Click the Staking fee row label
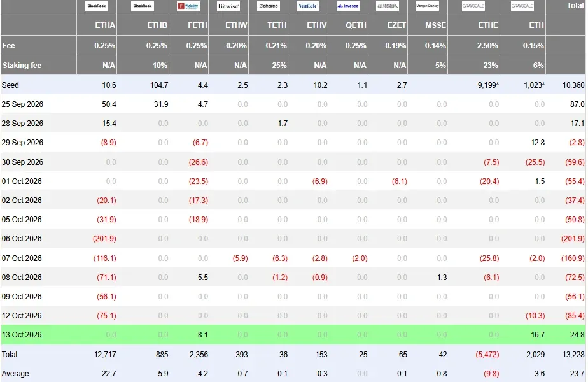Image resolution: width=588 pixels, height=382 pixels. (22, 66)
